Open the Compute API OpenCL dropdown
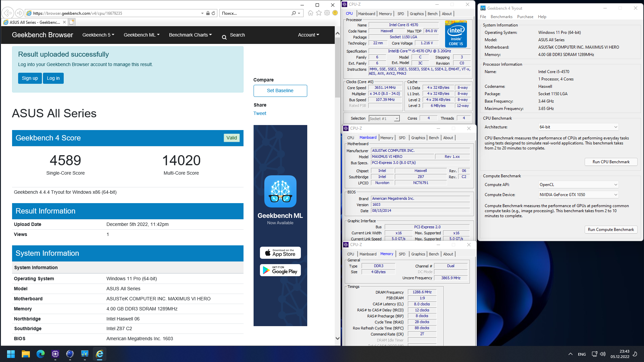 point(579,185)
